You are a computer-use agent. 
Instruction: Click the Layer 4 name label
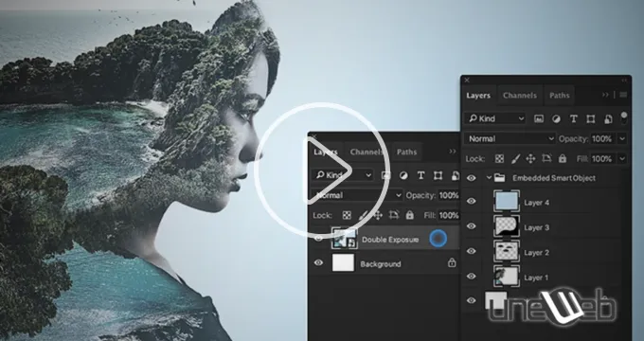[536, 203]
